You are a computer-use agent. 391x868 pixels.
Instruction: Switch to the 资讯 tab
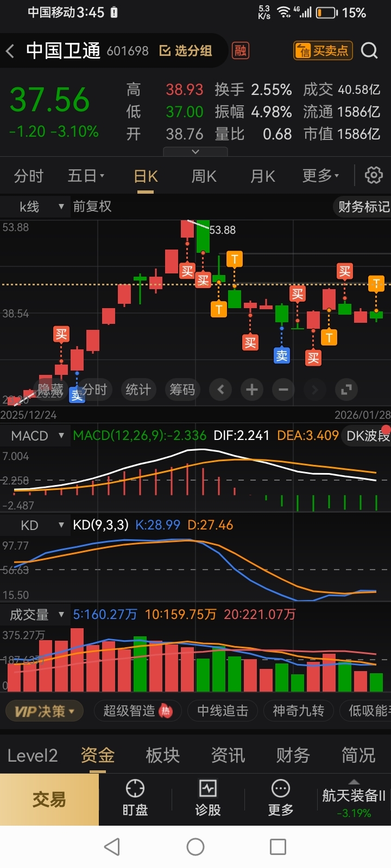[228, 755]
